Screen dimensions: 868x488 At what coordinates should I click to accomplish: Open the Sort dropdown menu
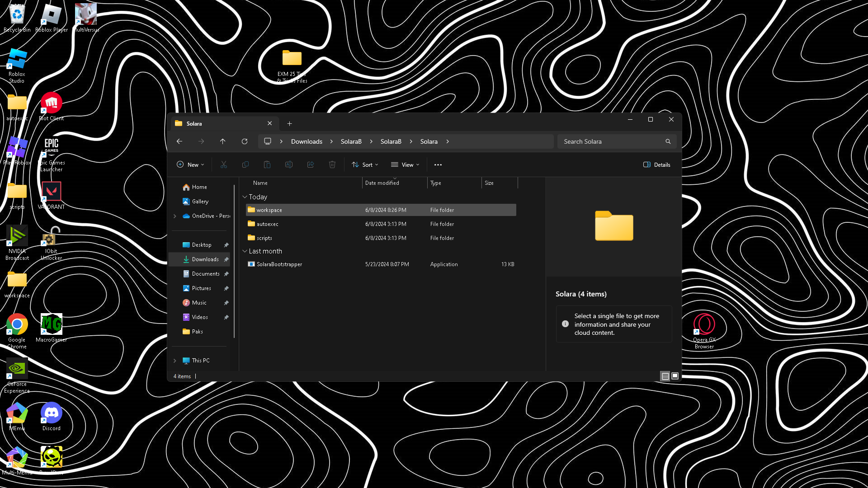tap(365, 165)
